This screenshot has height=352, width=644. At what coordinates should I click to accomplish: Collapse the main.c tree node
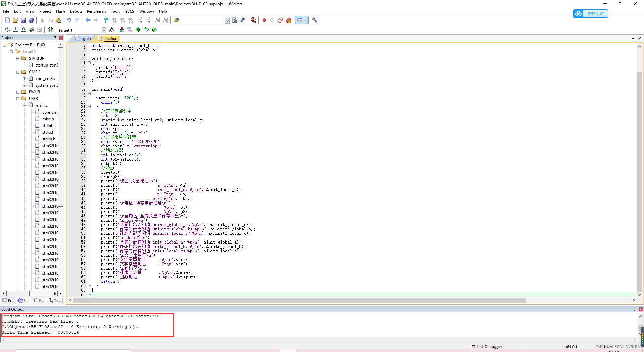tap(24, 105)
